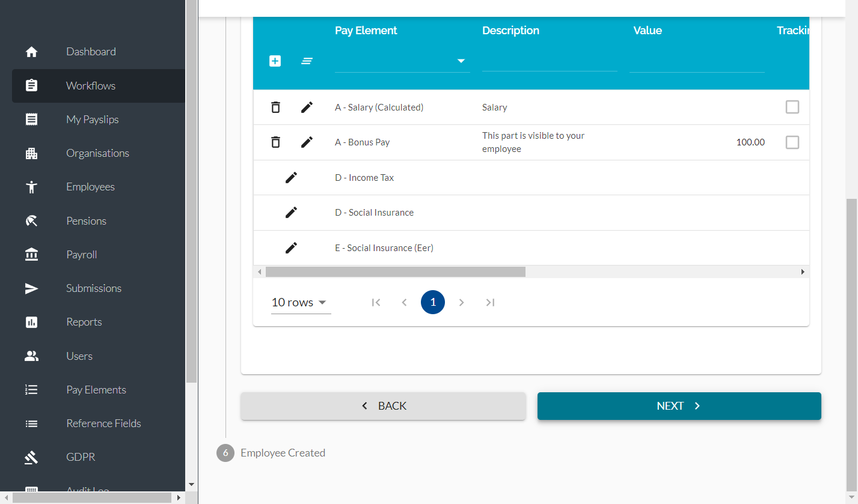Click the BACK button
The height and width of the screenshot is (504, 858).
click(x=383, y=406)
